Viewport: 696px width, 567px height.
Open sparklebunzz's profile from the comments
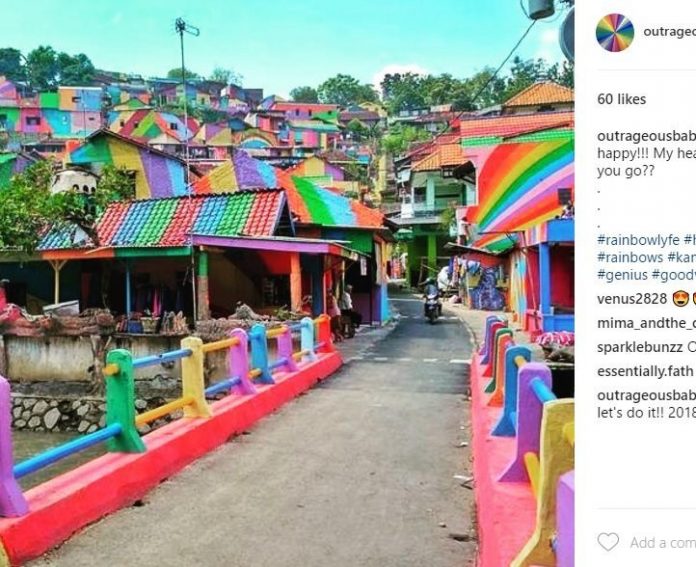click(x=640, y=347)
